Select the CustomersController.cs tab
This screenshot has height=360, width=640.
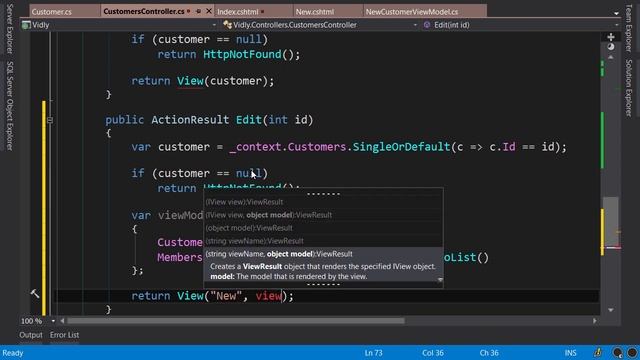point(144,11)
